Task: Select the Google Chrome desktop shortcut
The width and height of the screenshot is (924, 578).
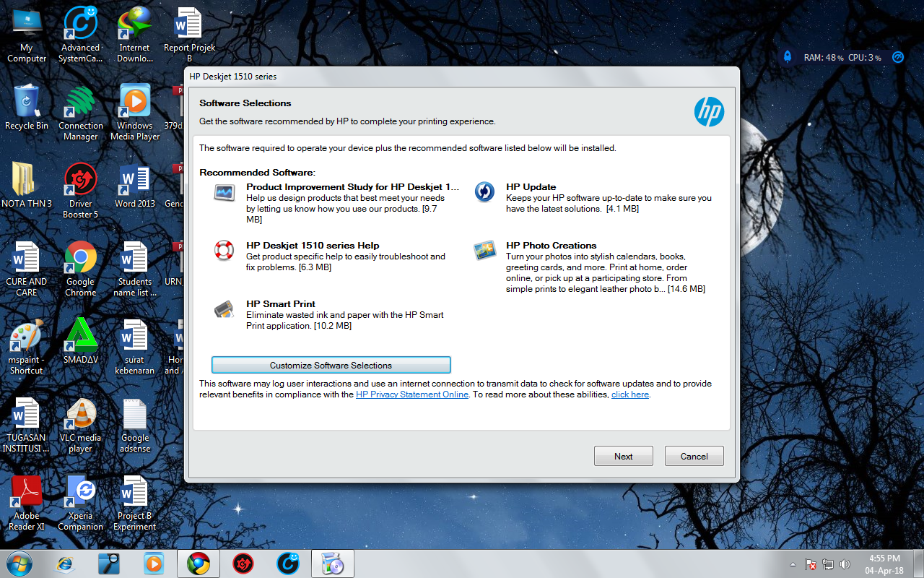Action: click(x=81, y=269)
